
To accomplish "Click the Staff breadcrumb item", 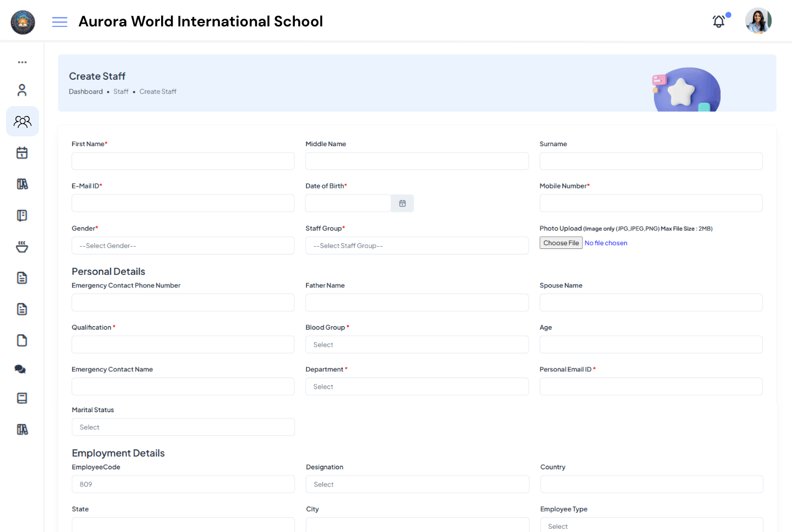I will [x=120, y=91].
